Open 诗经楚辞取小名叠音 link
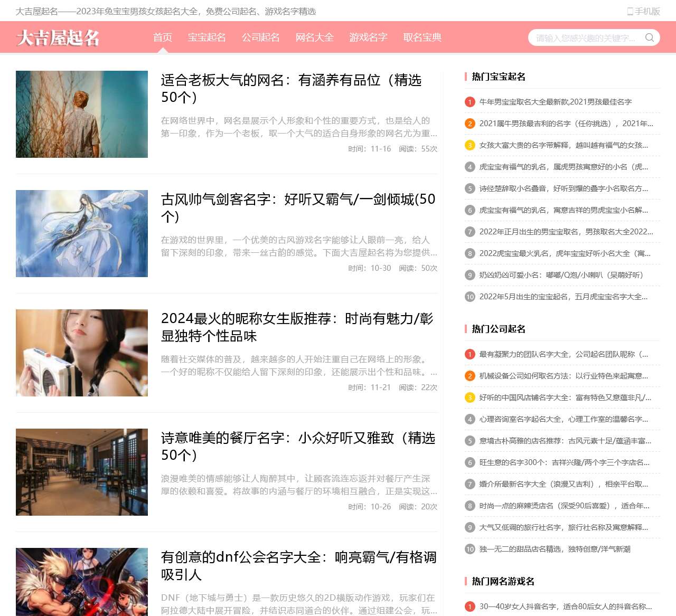The width and height of the screenshot is (676, 616). pyautogui.click(x=564, y=188)
